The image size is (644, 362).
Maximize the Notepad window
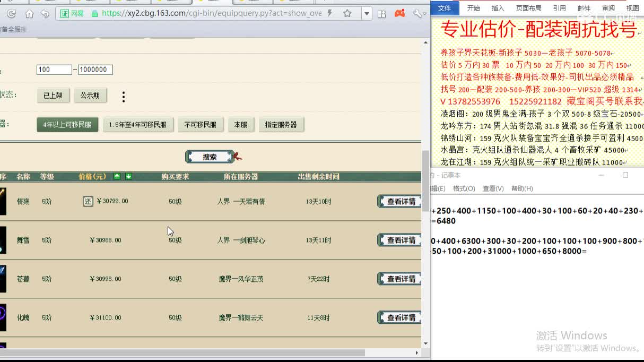pos(625,175)
